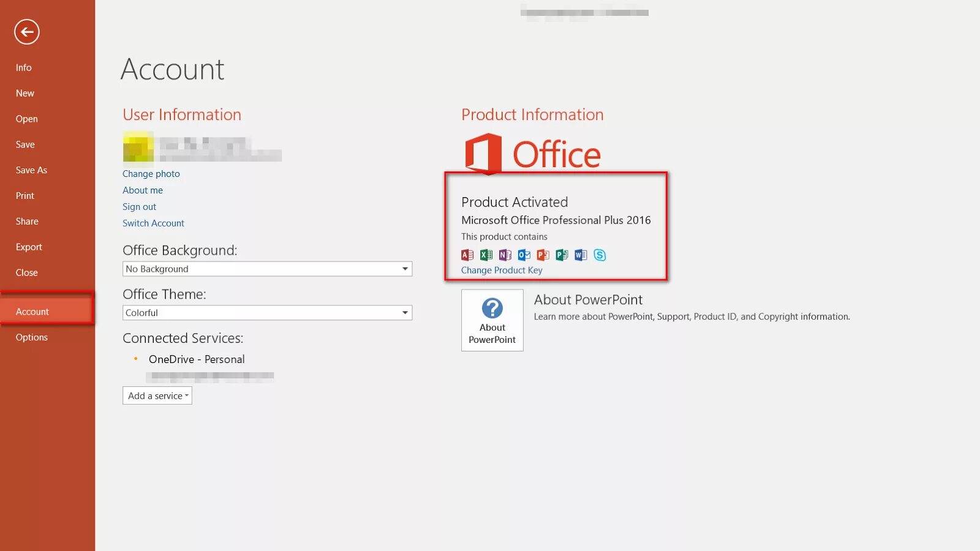This screenshot has height=551, width=980.
Task: Click the Product Activated text
Action: pyautogui.click(x=514, y=202)
